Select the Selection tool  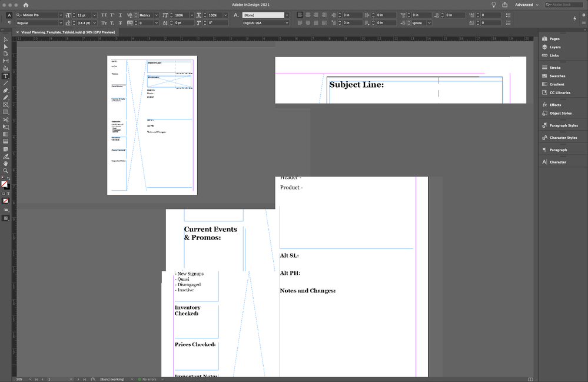coord(5,39)
